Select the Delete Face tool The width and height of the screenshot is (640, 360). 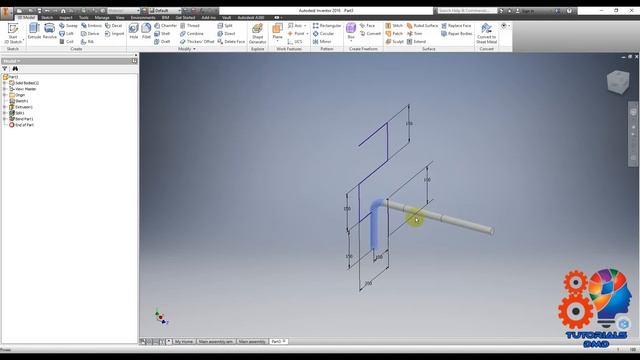(x=231, y=42)
